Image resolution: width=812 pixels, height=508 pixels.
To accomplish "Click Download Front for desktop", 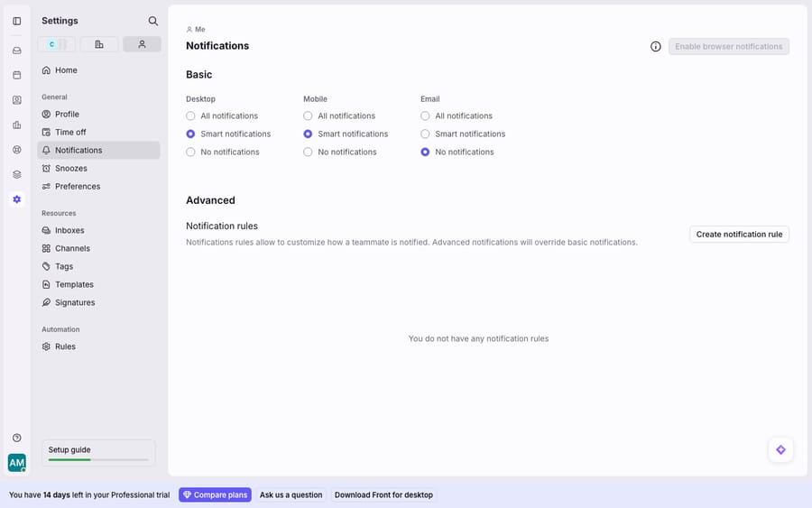I will pyautogui.click(x=383, y=495).
